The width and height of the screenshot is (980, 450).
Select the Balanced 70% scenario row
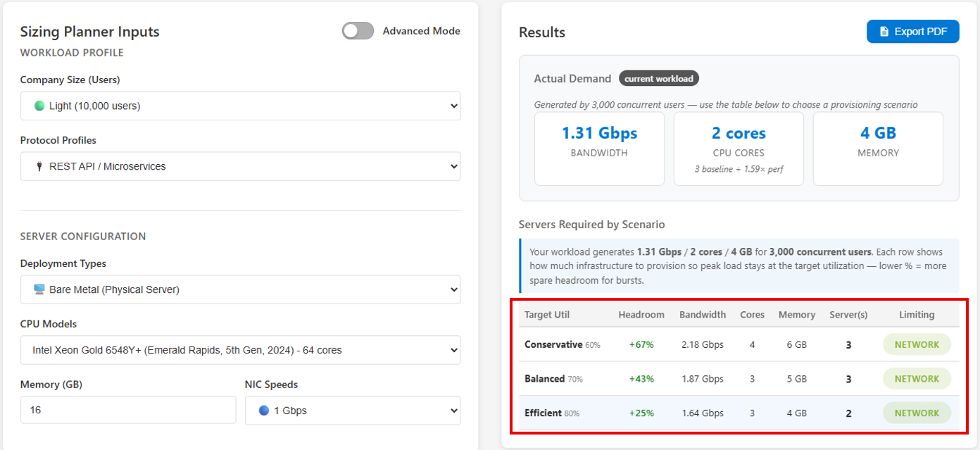coord(739,379)
